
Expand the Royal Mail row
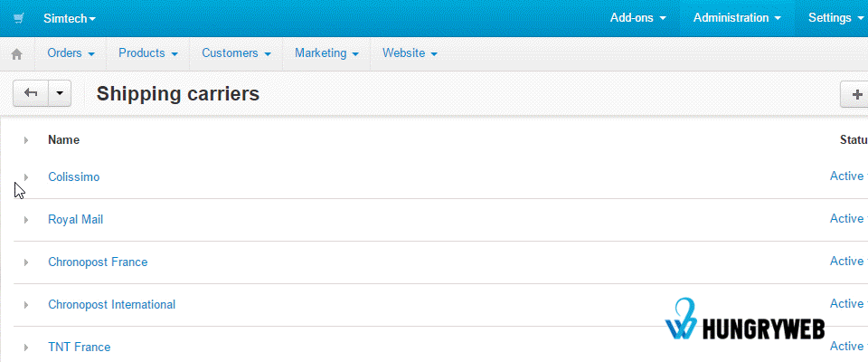(25, 220)
